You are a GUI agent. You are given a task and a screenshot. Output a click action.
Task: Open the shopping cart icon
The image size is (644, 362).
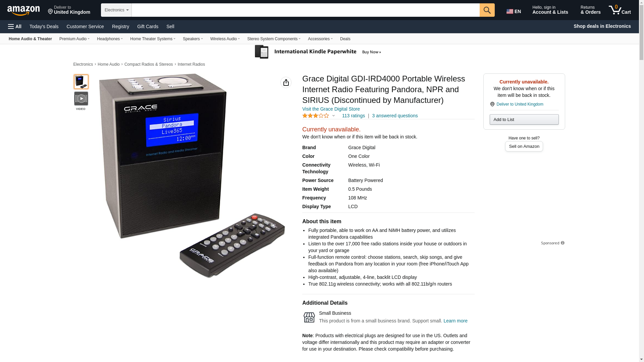620,10
